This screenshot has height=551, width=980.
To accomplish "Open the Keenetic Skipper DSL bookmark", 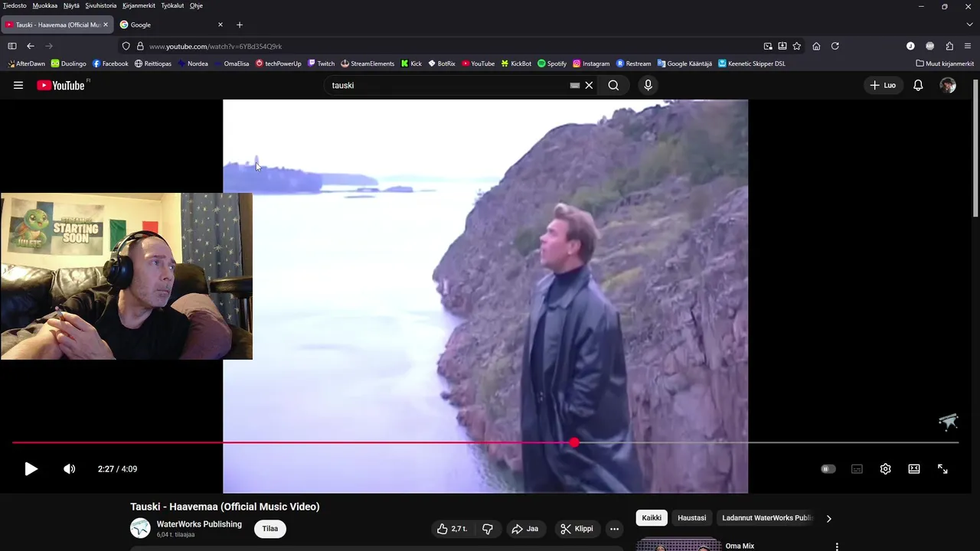I will [x=752, y=64].
